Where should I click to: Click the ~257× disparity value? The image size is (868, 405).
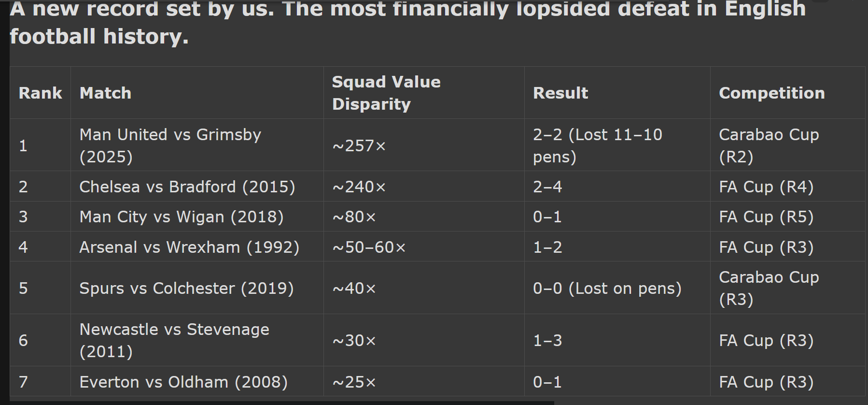click(x=359, y=145)
